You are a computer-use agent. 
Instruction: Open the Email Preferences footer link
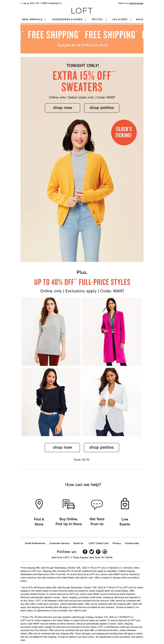coord(35,543)
